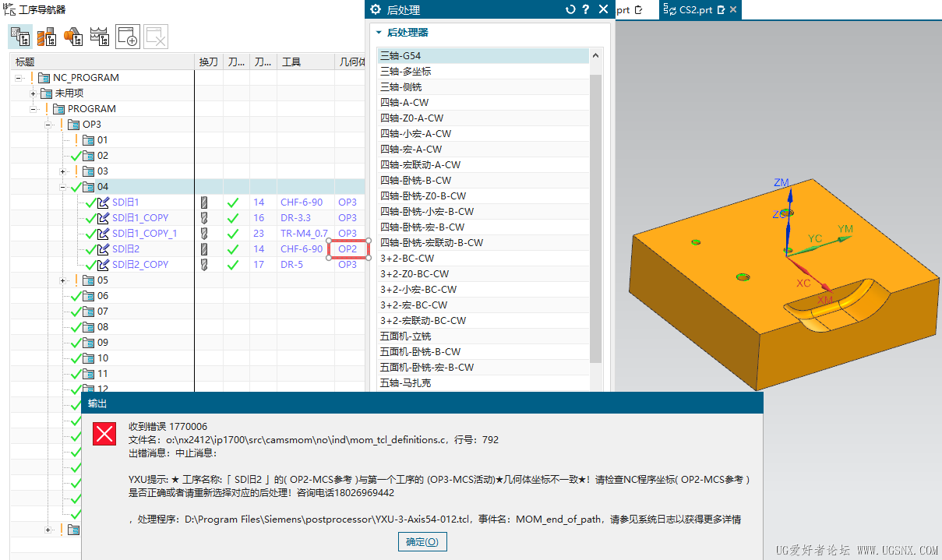Click the operation icon of SD旧1_COPY
This screenshot has height=560, width=942.
coord(103,218)
